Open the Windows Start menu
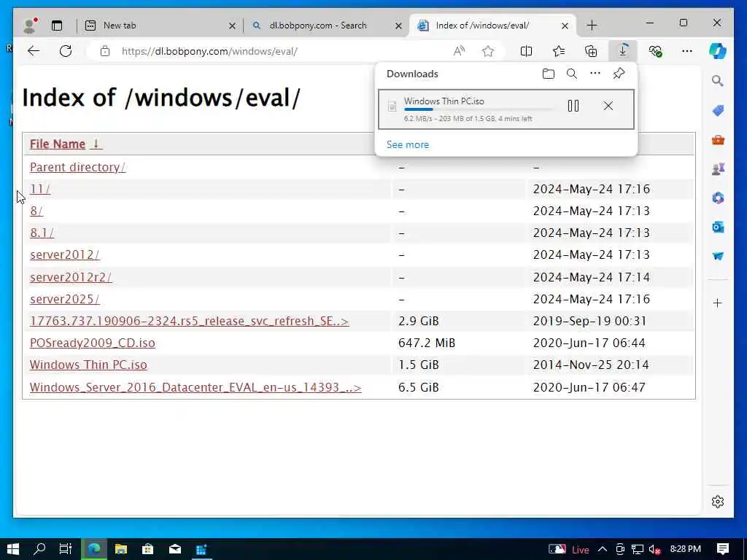This screenshot has height=560, width=747. point(13,549)
